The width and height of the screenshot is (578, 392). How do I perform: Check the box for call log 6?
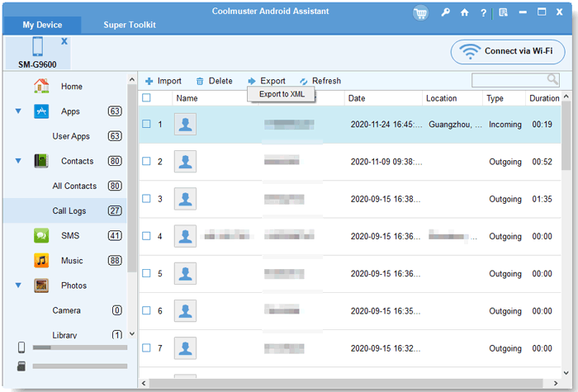(x=146, y=310)
